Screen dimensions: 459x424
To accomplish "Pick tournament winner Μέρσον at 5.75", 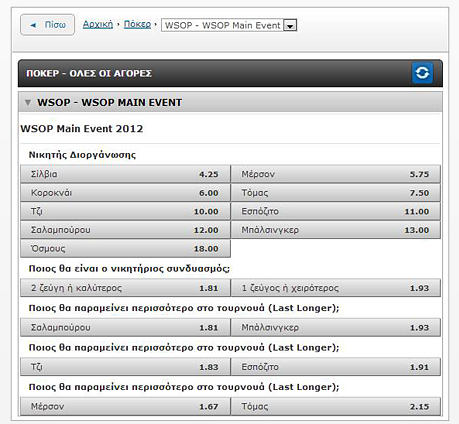I will click(x=336, y=174).
